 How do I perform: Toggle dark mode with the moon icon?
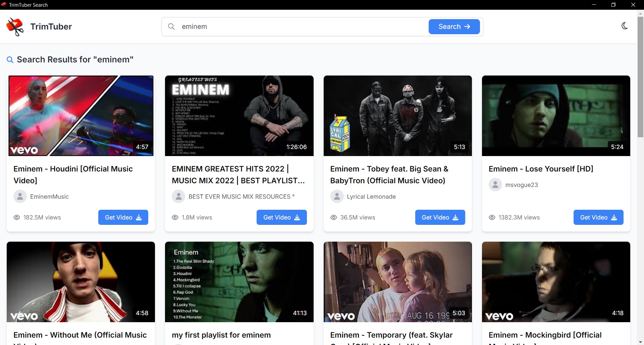coord(624,26)
